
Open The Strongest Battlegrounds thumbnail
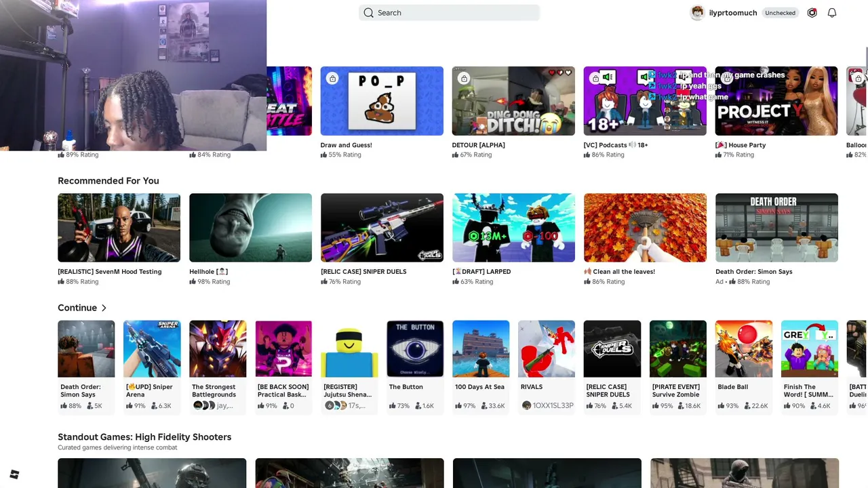(218, 349)
